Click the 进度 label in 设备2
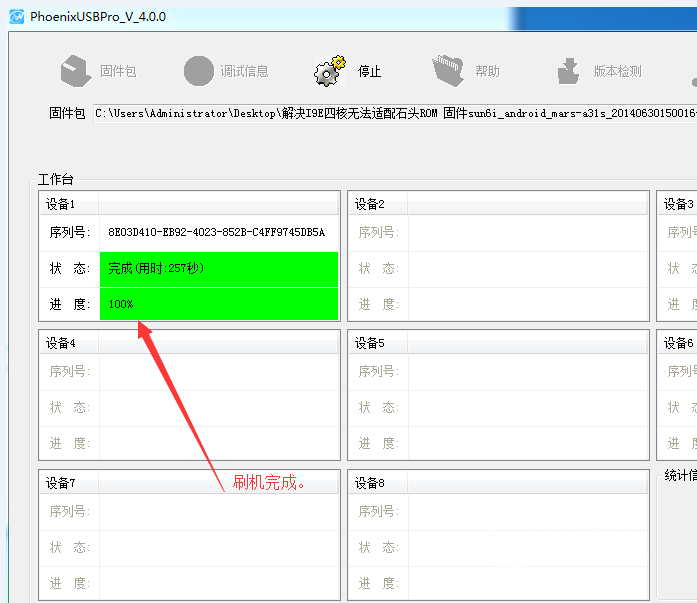 click(x=379, y=304)
